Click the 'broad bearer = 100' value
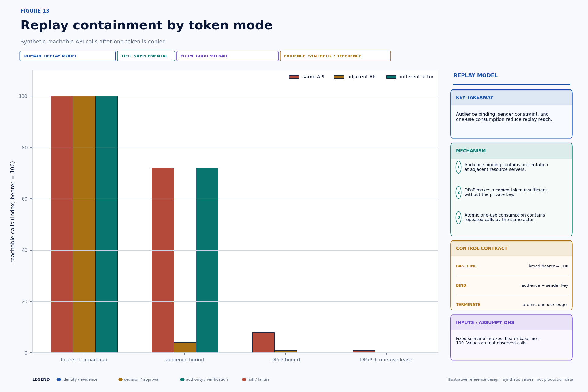This screenshot has height=392, width=588. click(548, 266)
